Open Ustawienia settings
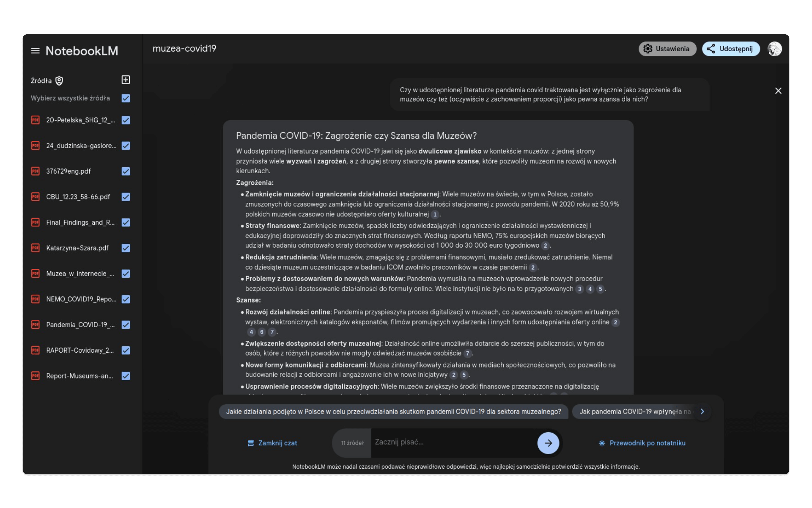812x508 pixels. pyautogui.click(x=667, y=49)
